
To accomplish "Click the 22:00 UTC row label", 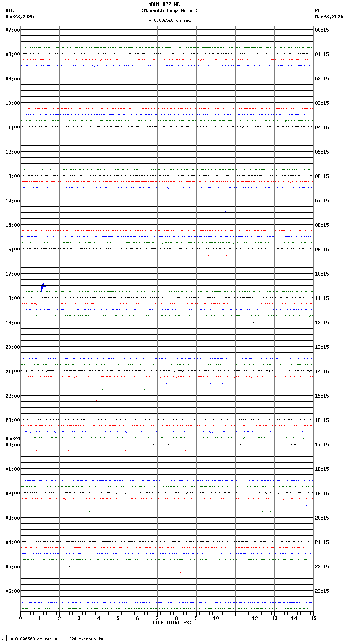I will click(13, 396).
